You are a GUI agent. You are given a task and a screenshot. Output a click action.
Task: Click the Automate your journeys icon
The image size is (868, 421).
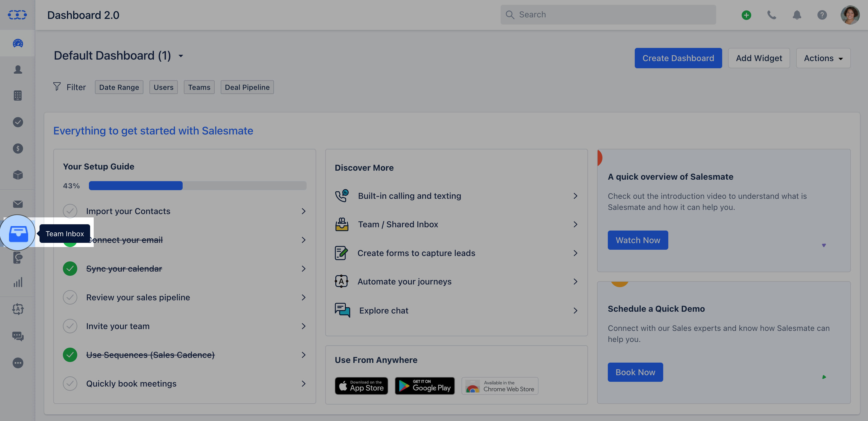(x=341, y=281)
